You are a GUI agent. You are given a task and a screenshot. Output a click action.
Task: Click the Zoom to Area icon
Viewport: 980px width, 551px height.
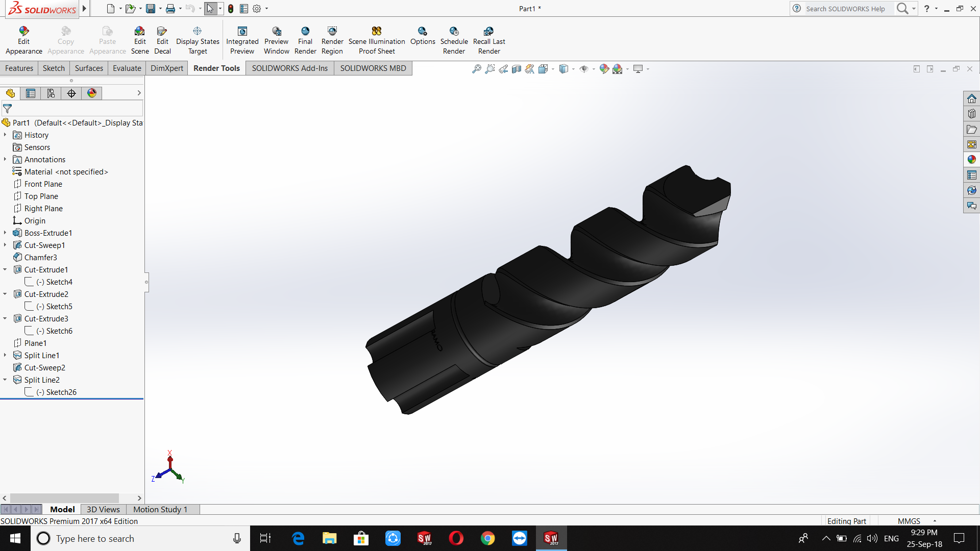coord(490,69)
